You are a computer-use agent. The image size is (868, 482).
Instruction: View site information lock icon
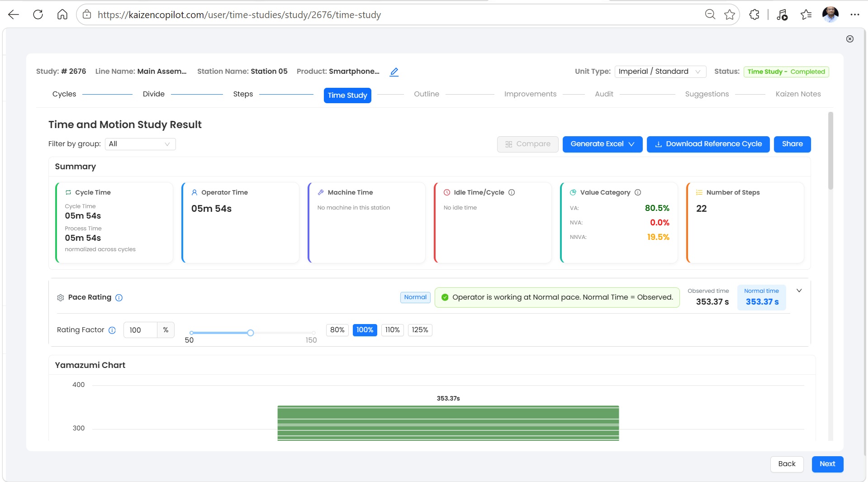click(87, 14)
